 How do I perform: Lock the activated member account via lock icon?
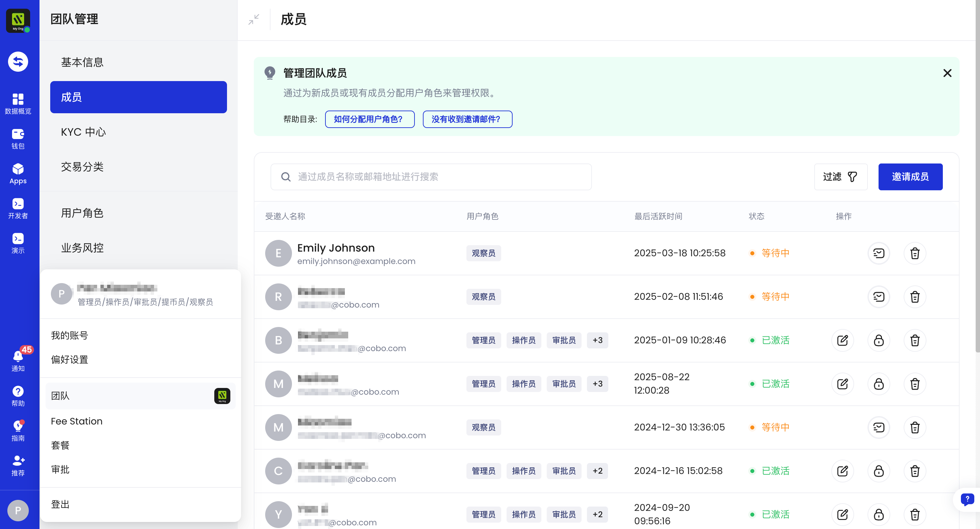click(879, 340)
